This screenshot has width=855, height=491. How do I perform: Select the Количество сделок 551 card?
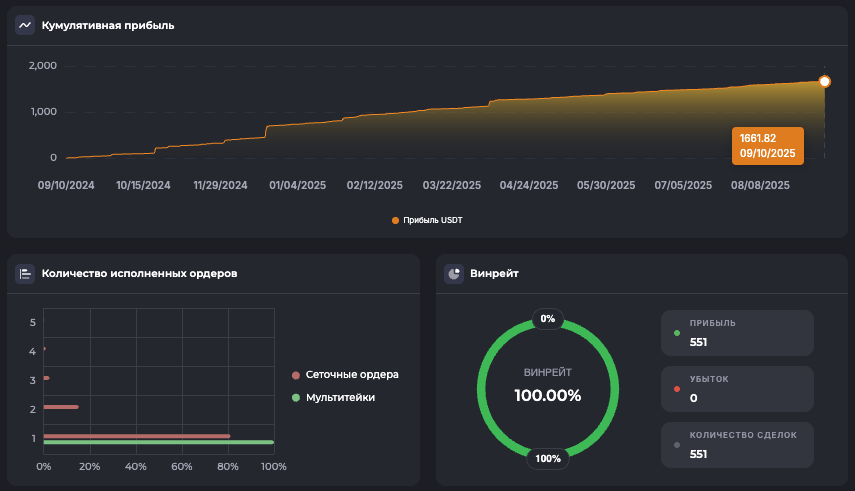pos(737,444)
